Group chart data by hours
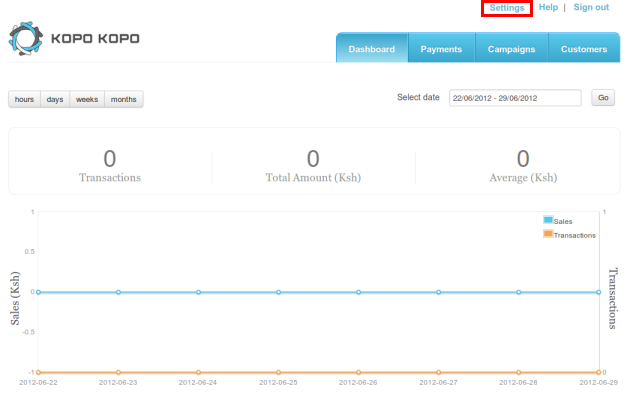Screen dimensions: 630x410 [24, 99]
